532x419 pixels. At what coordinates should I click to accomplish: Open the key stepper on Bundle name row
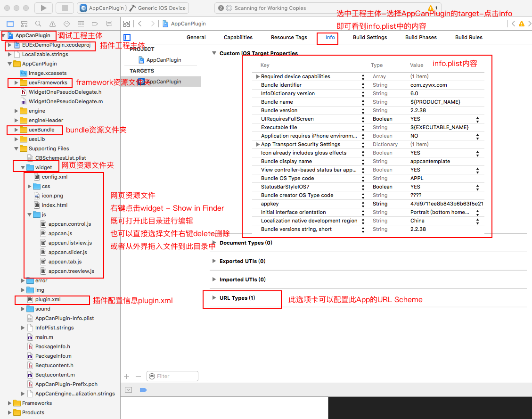(363, 102)
